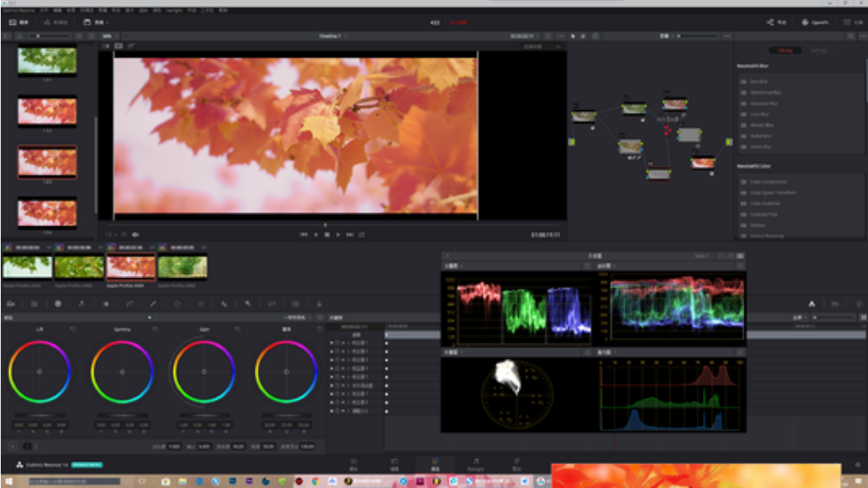Open the Tracker palette icon

click(x=201, y=304)
